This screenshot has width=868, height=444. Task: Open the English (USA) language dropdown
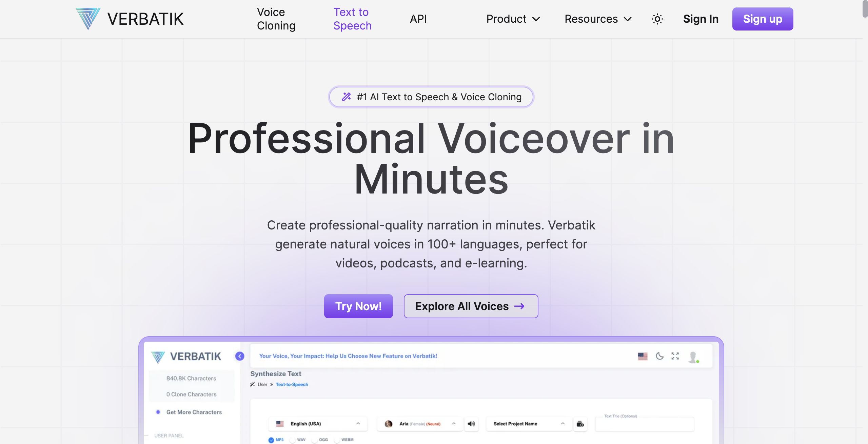pyautogui.click(x=318, y=424)
